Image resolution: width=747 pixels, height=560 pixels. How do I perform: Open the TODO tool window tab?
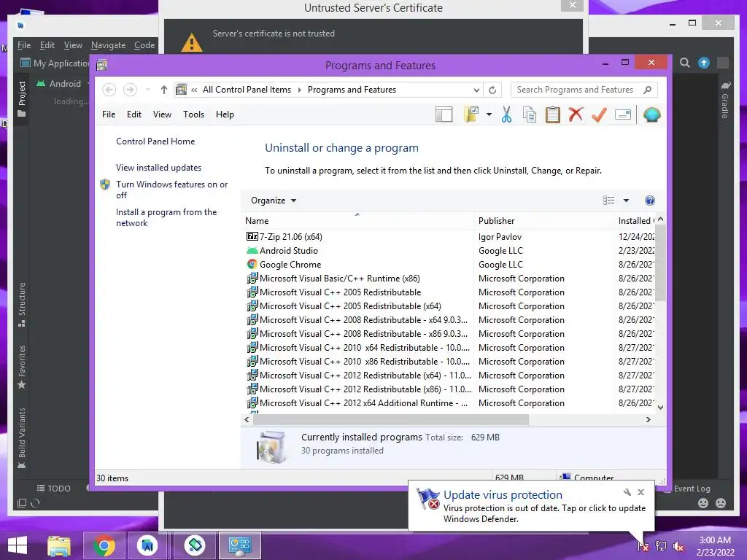point(54,489)
